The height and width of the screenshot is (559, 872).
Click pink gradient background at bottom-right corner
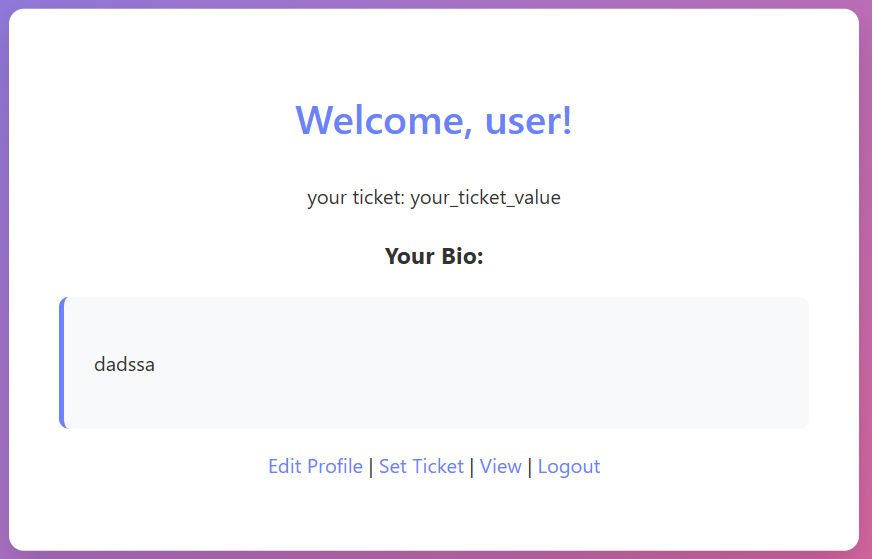pyautogui.click(x=867, y=555)
